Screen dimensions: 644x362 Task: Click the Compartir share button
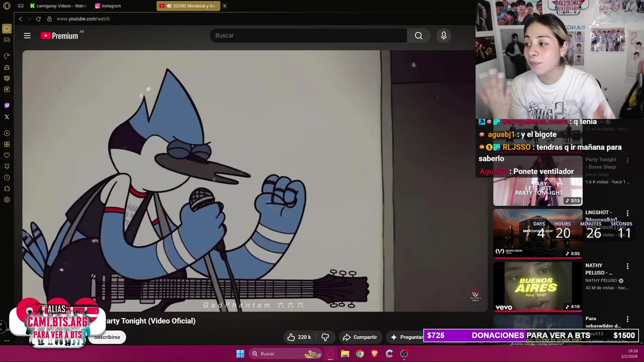point(360,337)
